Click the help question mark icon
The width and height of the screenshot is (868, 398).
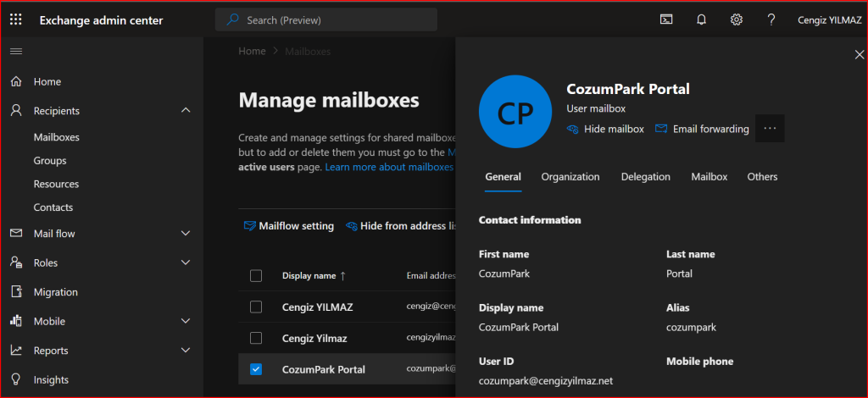pyautogui.click(x=771, y=19)
